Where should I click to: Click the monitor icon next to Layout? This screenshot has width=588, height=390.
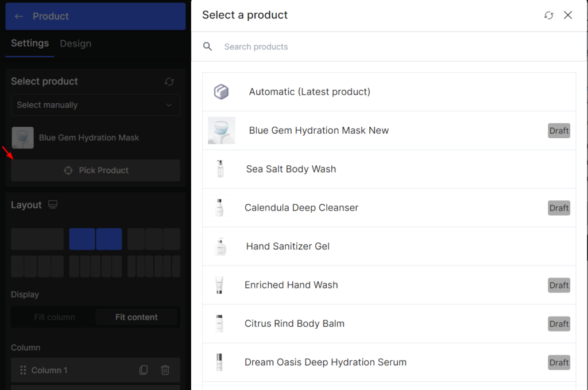pos(52,204)
